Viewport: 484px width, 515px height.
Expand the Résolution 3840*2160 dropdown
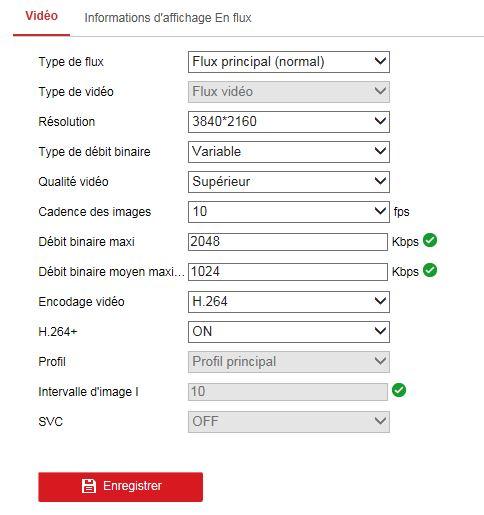[289, 122]
